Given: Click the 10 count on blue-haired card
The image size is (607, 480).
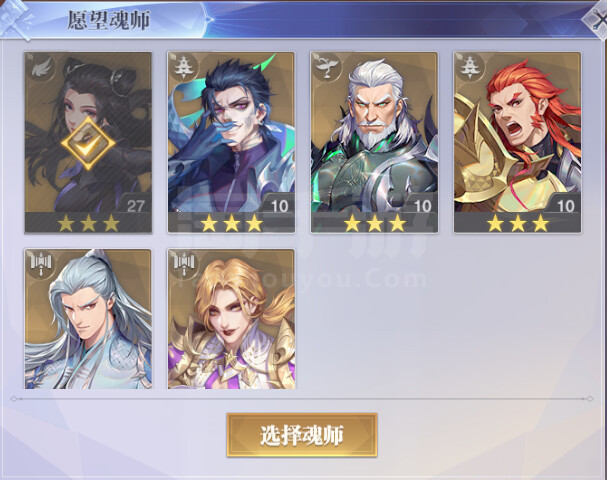Looking at the screenshot, I should pyautogui.click(x=279, y=206).
